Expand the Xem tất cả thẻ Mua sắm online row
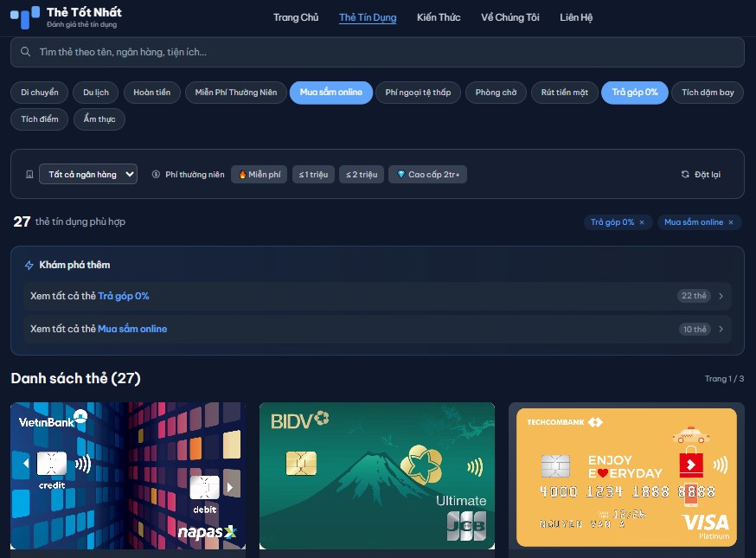Image resolution: width=756 pixels, height=558 pixels. (377, 329)
